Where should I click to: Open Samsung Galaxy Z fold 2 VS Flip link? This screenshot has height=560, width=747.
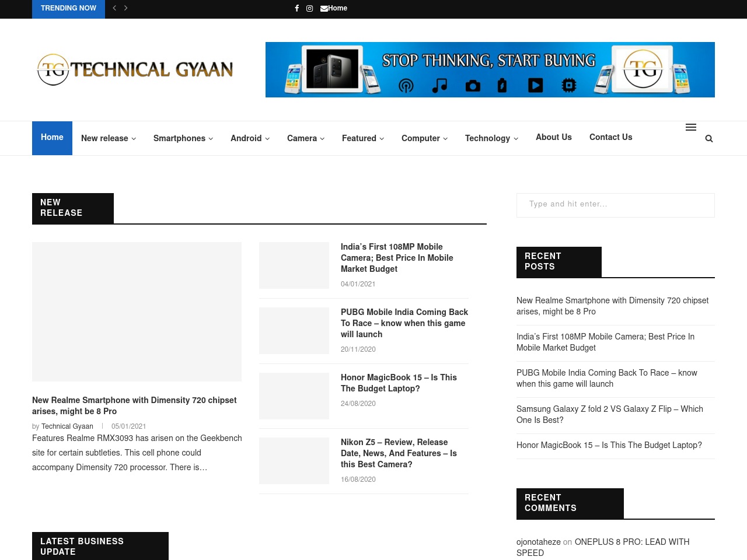click(609, 415)
